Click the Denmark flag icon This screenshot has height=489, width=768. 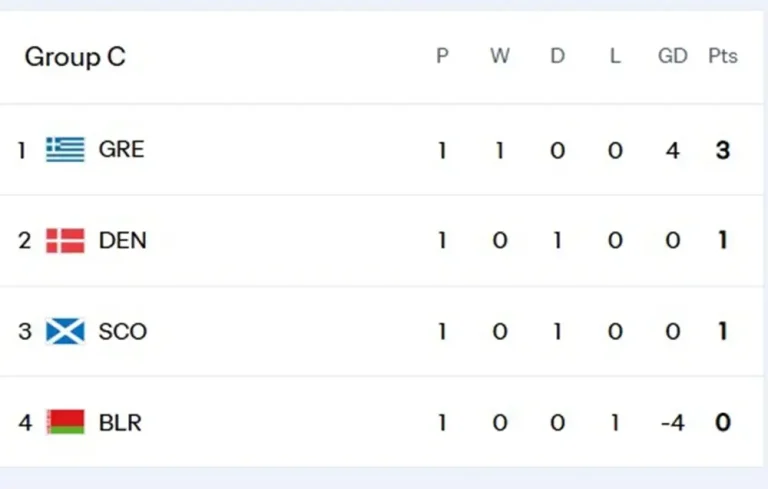65,241
